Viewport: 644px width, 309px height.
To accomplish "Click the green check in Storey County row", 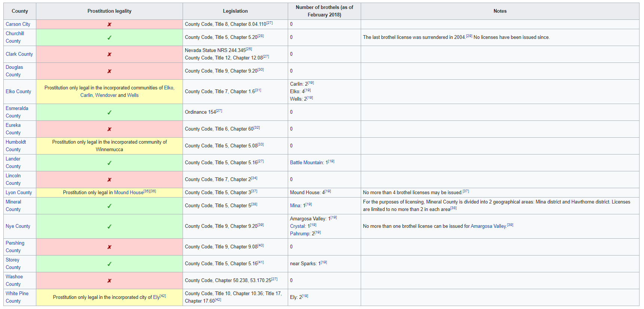I will (x=109, y=264).
